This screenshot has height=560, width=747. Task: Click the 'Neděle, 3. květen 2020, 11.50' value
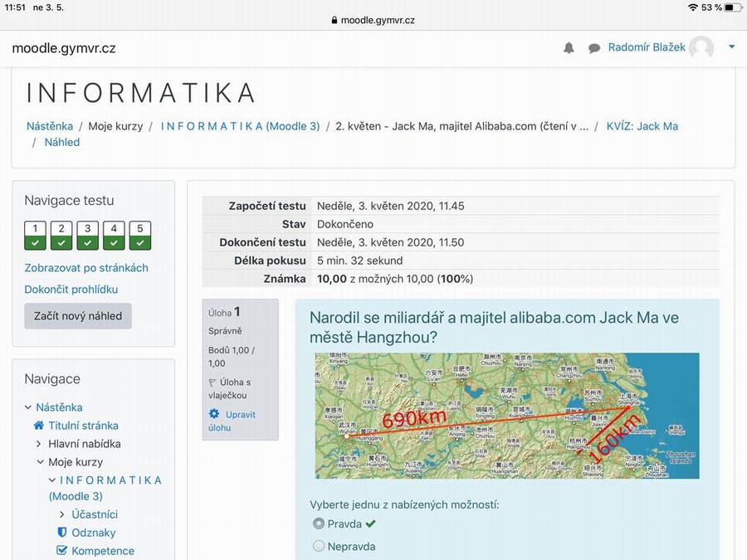(391, 242)
